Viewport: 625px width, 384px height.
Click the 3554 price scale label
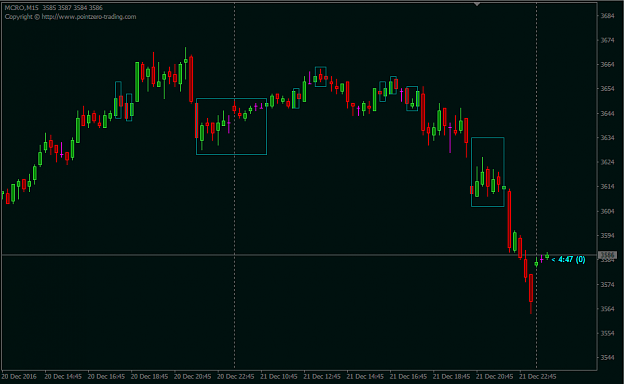(607, 333)
